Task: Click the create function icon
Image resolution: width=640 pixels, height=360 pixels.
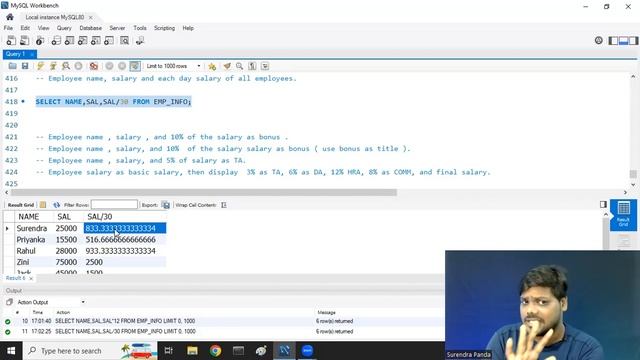Action: (109, 41)
